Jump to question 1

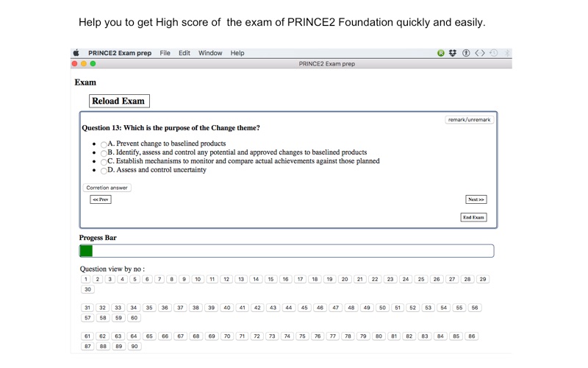pos(86,279)
